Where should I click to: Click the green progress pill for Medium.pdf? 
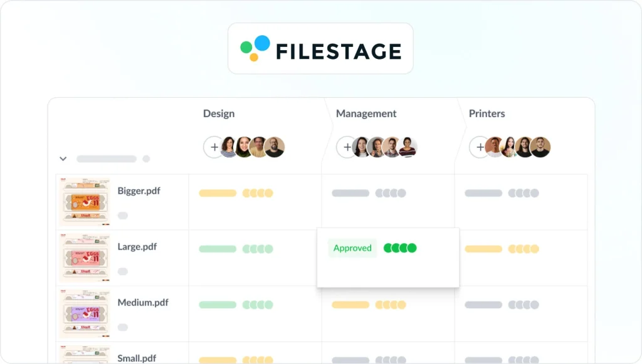pyautogui.click(x=216, y=304)
